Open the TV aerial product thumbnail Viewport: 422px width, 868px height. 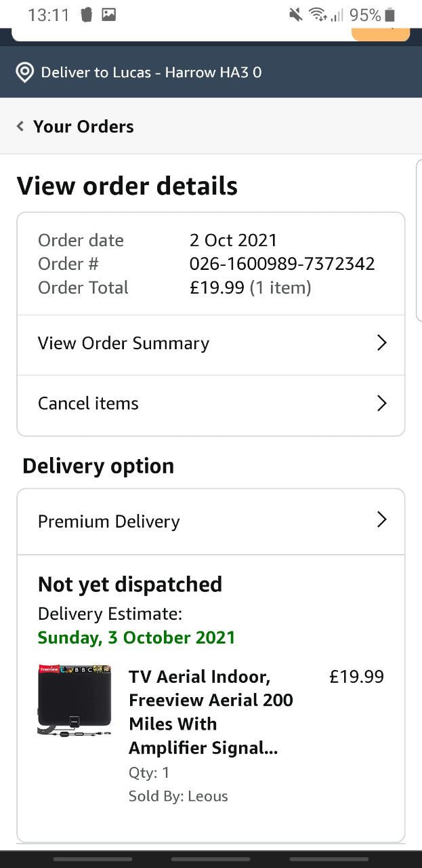click(75, 701)
